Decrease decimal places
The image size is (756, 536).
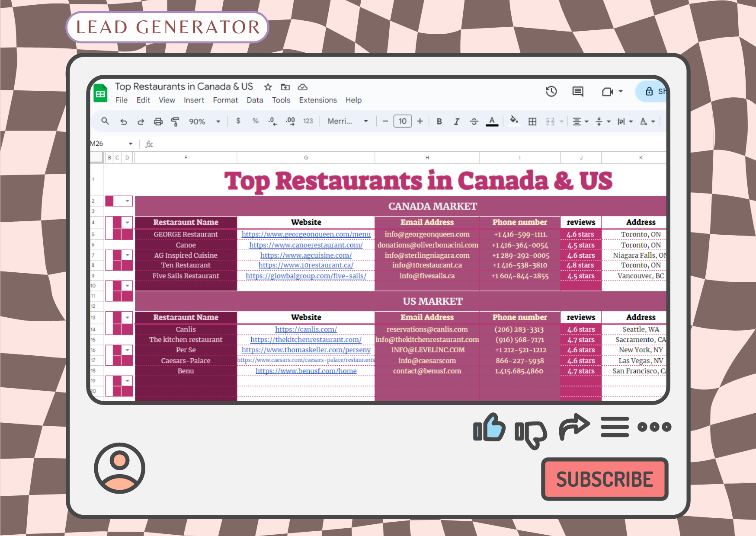(272, 121)
